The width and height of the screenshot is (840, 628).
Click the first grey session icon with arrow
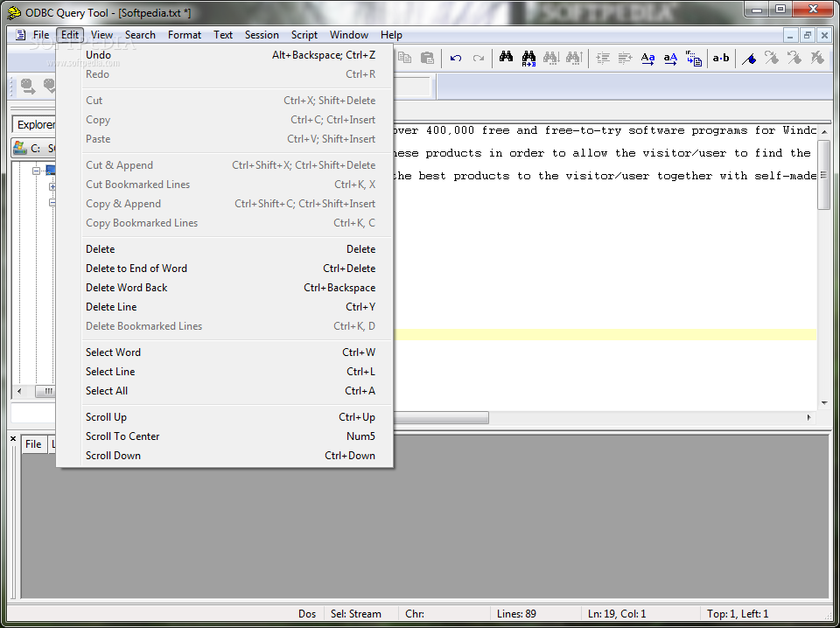28,87
